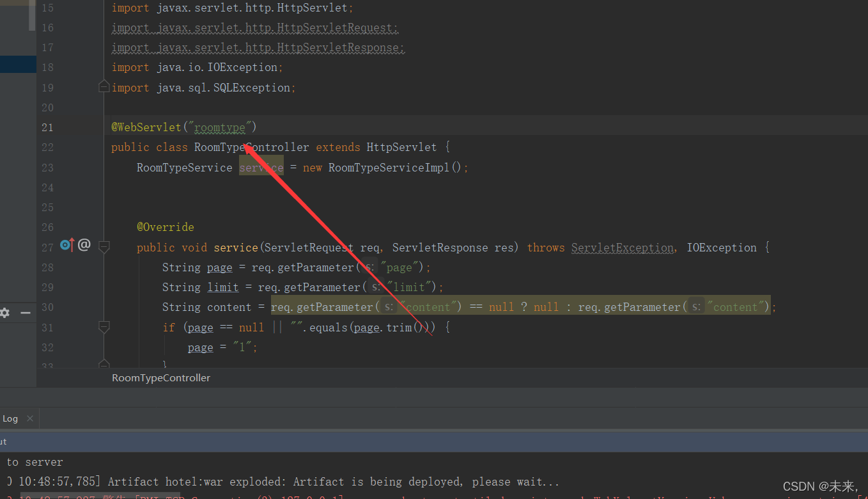
Task: Click the overriding-method gutter icon on line 27
Action: (x=66, y=244)
